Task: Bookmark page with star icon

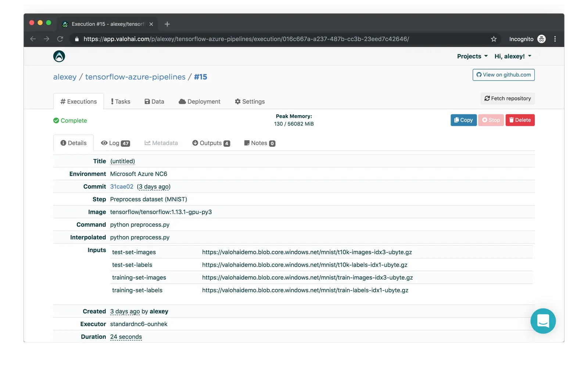Action: [494, 39]
